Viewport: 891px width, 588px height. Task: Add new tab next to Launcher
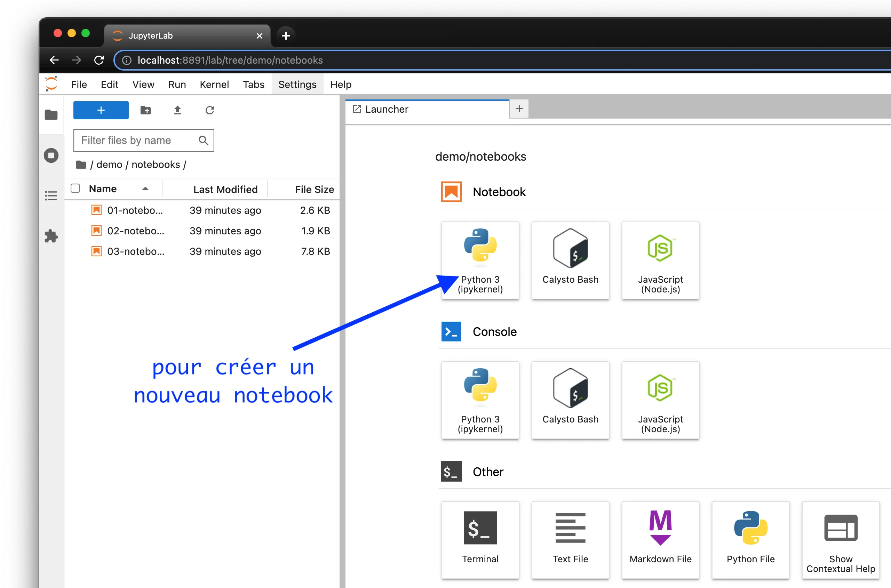coord(519,109)
